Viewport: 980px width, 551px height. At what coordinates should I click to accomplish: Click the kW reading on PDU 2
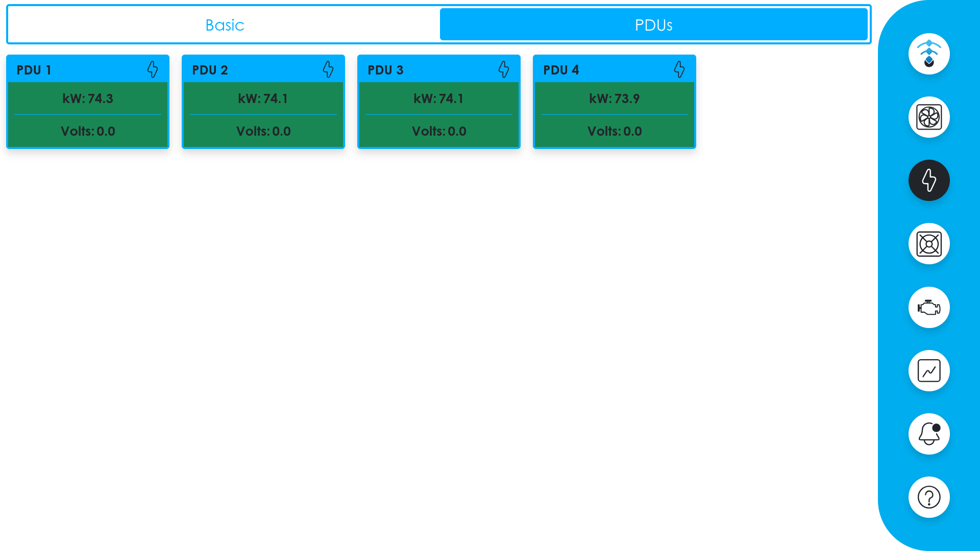point(263,98)
